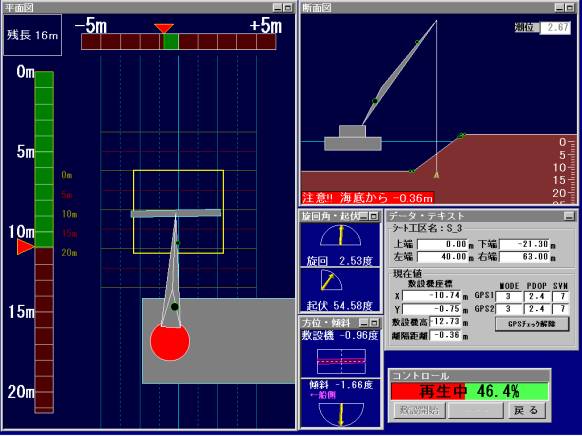
Task: Collapse the データ・テキスト panel
Action: click(569, 216)
